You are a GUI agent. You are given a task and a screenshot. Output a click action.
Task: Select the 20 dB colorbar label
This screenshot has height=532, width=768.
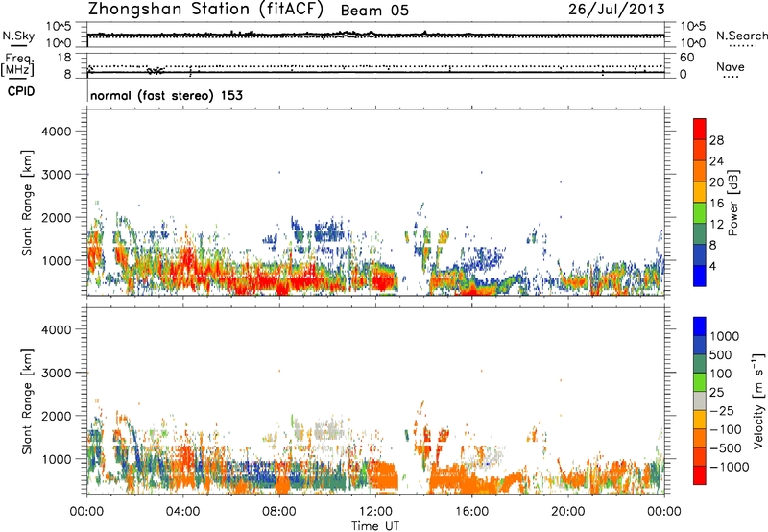716,182
